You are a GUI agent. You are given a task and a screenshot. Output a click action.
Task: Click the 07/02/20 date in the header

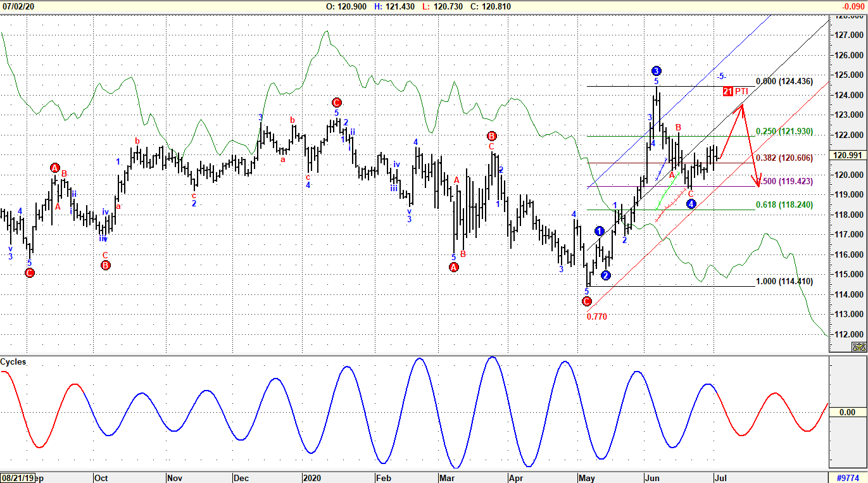click(18, 6)
